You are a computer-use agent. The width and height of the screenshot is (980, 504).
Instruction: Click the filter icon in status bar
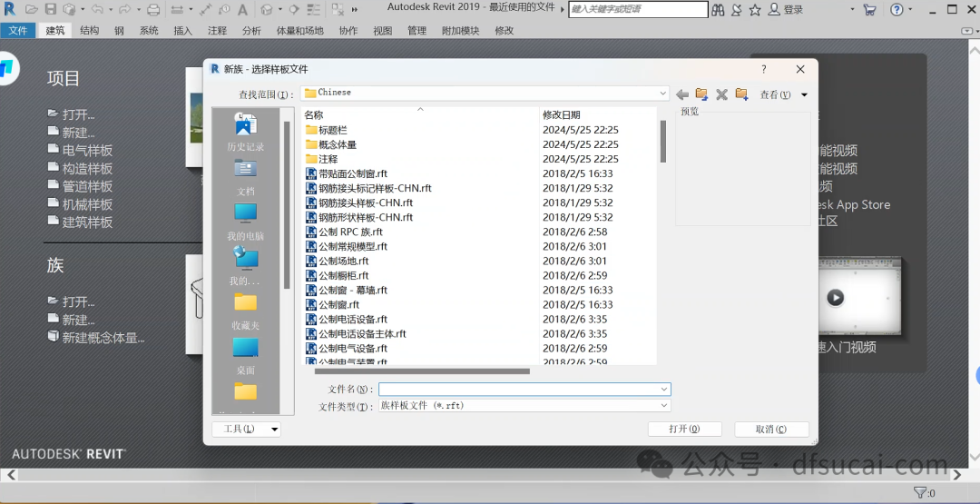pos(919,493)
